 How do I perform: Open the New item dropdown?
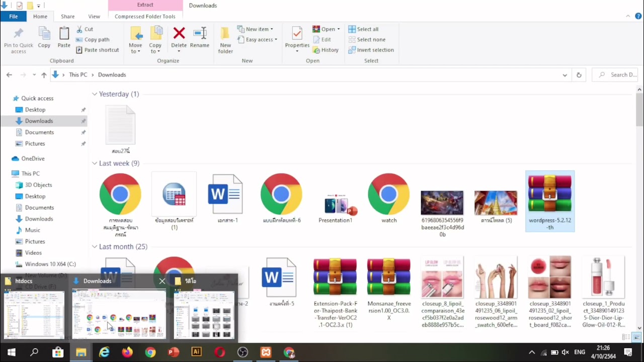pyautogui.click(x=255, y=29)
